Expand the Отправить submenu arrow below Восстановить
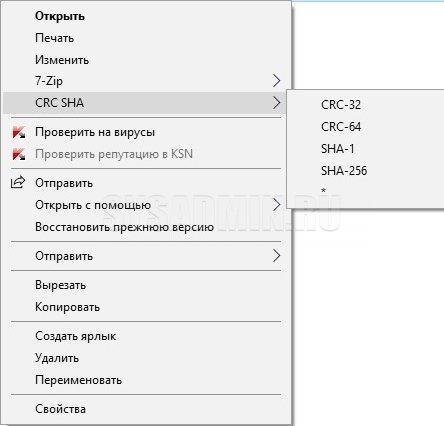The height and width of the screenshot is (426, 444). click(x=276, y=256)
